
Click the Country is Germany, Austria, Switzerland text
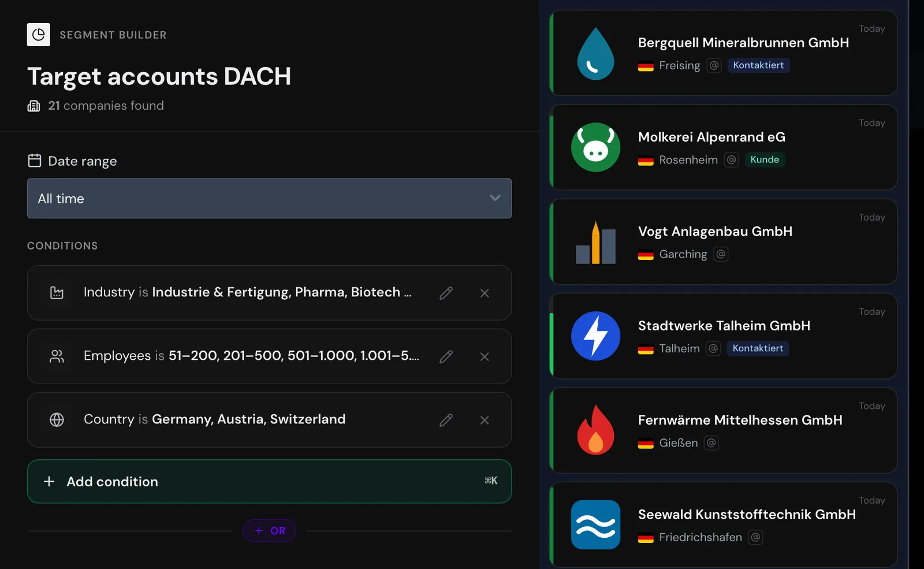pyautogui.click(x=214, y=419)
